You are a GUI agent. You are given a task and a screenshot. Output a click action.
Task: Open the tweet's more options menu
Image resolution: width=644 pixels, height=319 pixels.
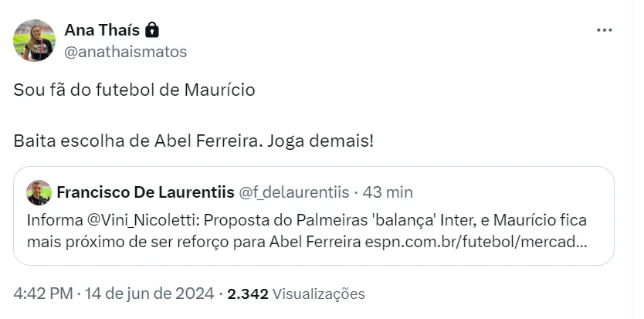pos(605,30)
